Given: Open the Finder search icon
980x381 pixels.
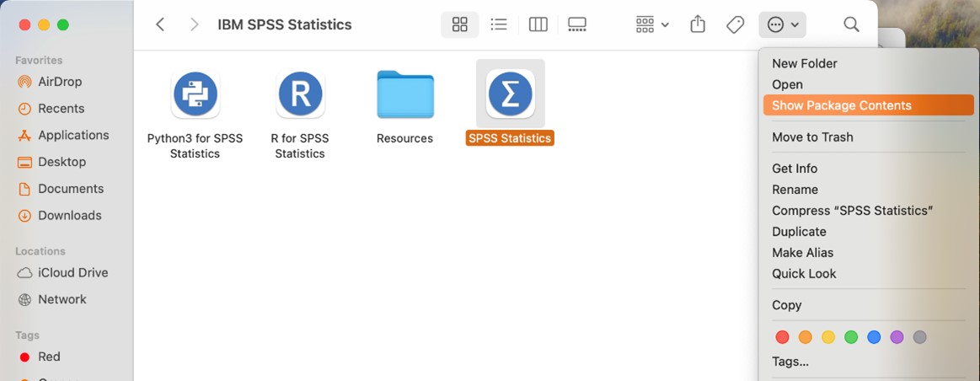Looking at the screenshot, I should 851,24.
